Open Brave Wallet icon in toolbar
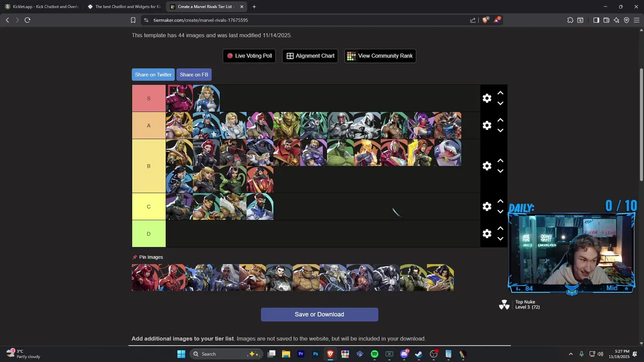Image resolution: width=644 pixels, height=362 pixels. pos(606,20)
